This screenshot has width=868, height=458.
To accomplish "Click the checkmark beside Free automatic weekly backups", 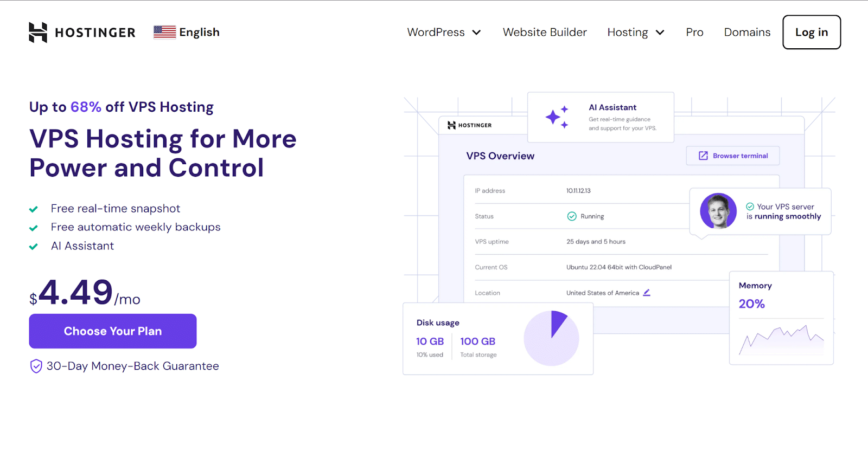I will point(34,228).
